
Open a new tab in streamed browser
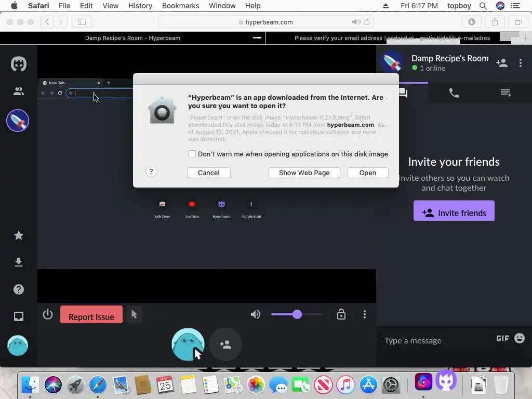pyautogui.click(x=109, y=83)
